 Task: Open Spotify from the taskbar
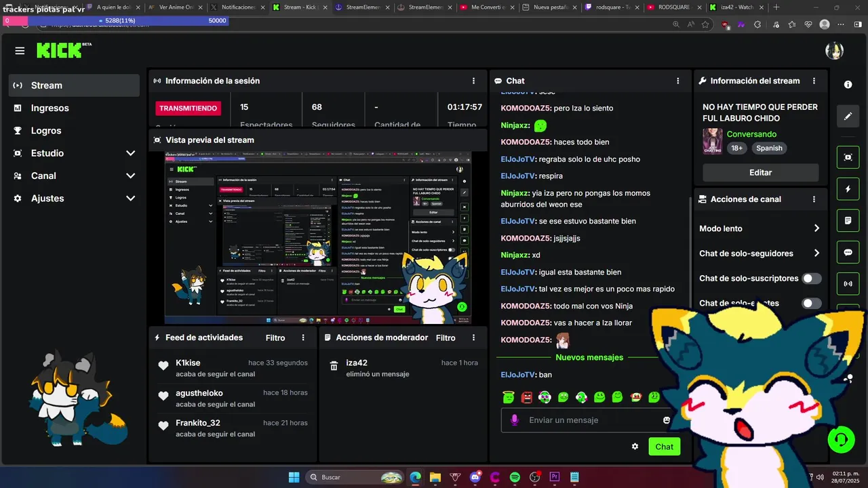pos(515,477)
